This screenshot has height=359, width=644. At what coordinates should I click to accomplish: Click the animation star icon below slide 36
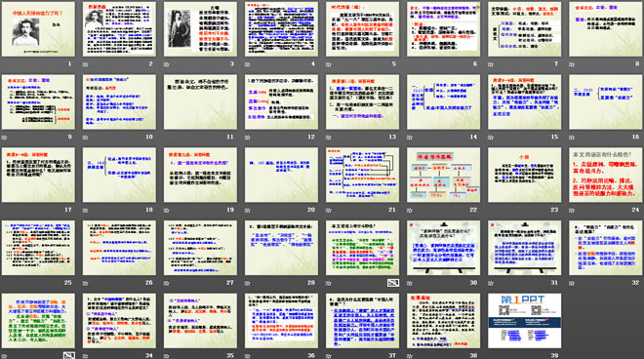pyautogui.click(x=248, y=356)
